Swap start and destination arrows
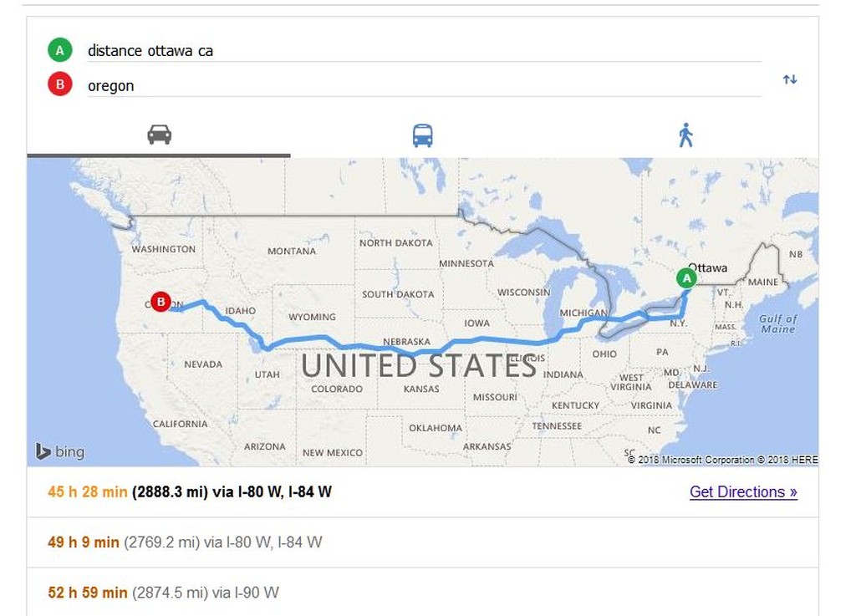The height and width of the screenshot is (616, 856). click(789, 79)
